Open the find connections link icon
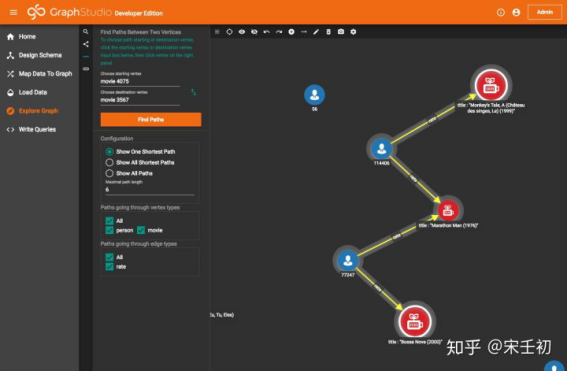Screen dimensions: 567x371 86,69
